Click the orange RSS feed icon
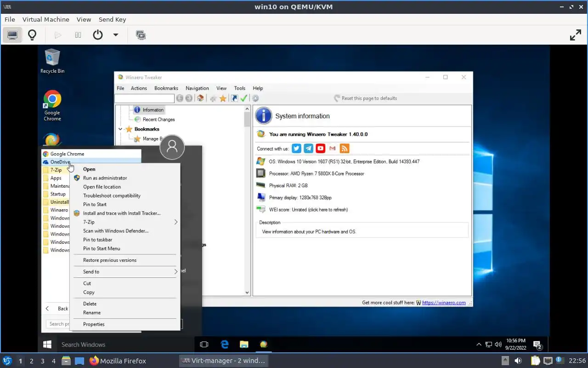Image resolution: width=588 pixels, height=368 pixels. (345, 148)
